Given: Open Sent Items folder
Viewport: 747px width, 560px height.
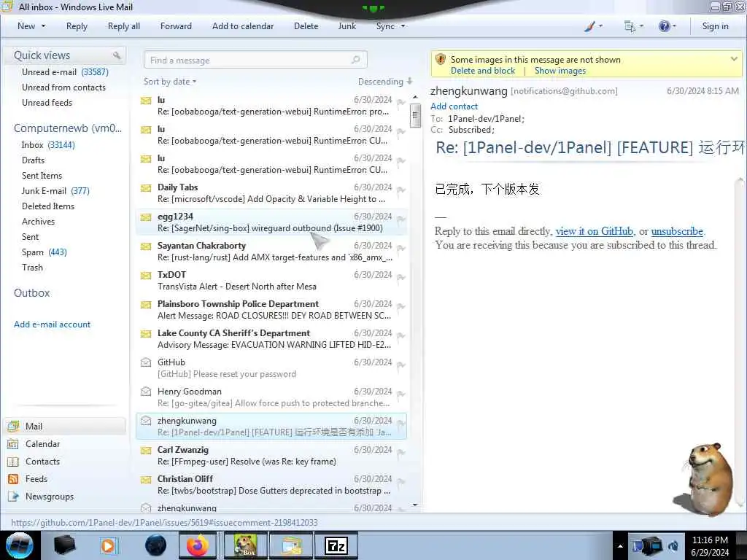Looking at the screenshot, I should (42, 175).
